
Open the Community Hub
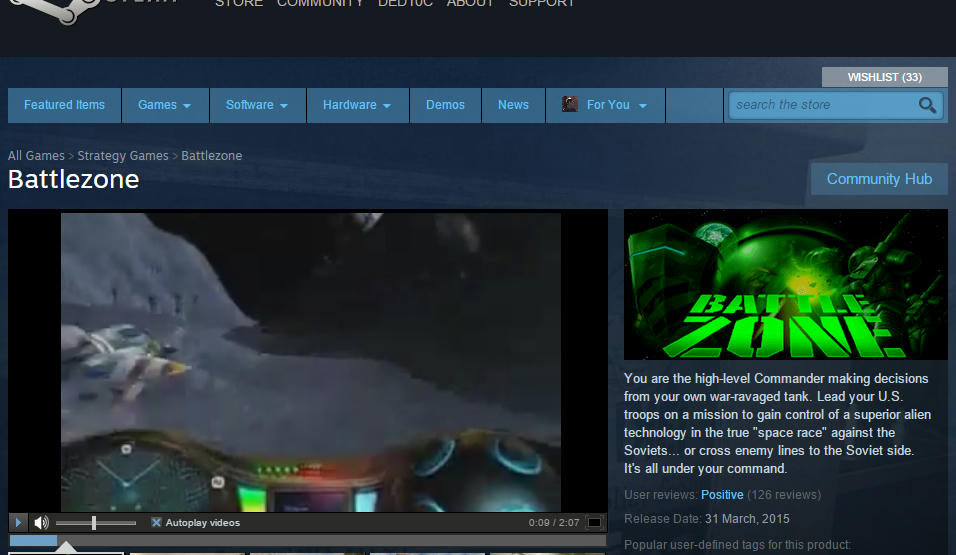point(879,179)
